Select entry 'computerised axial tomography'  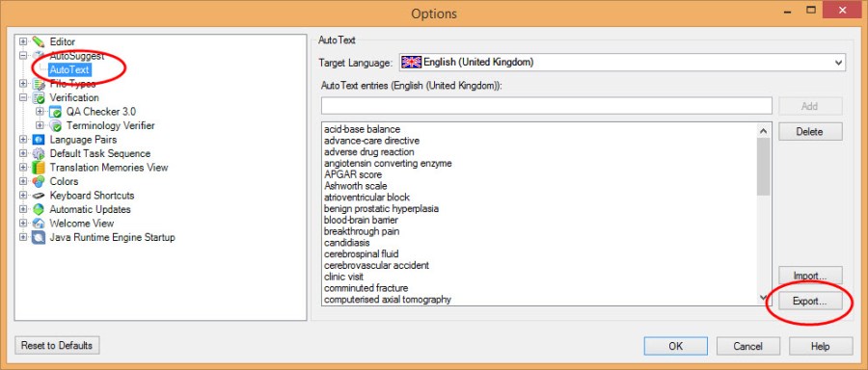pos(388,300)
